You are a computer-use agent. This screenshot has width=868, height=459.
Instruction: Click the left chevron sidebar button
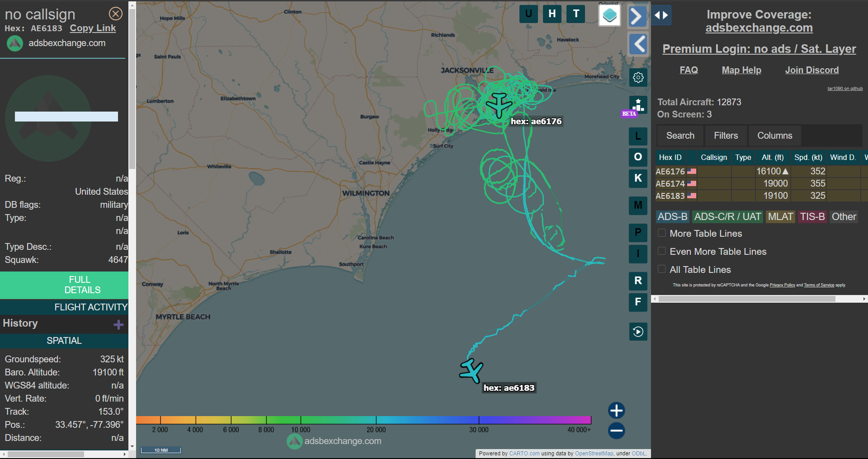[x=638, y=44]
